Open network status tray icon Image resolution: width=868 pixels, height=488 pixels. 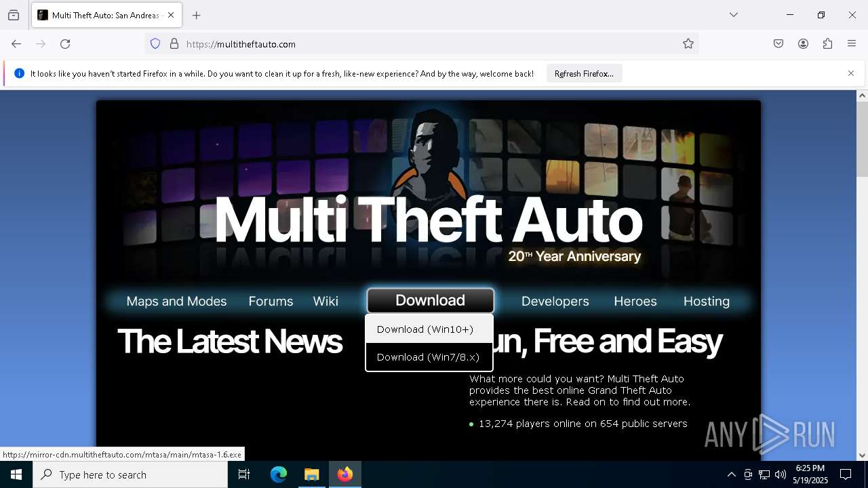[764, 474]
